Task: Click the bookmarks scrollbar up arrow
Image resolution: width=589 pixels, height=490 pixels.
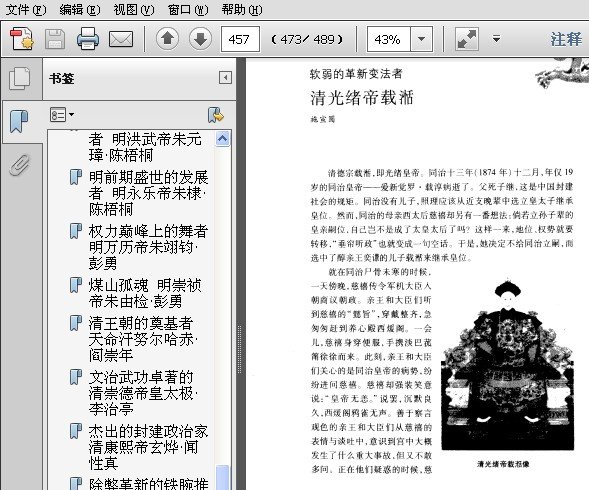Action: [222, 139]
